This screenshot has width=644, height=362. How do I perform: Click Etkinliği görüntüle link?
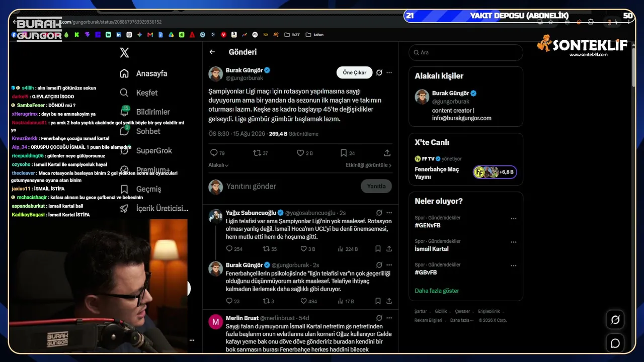click(x=368, y=165)
